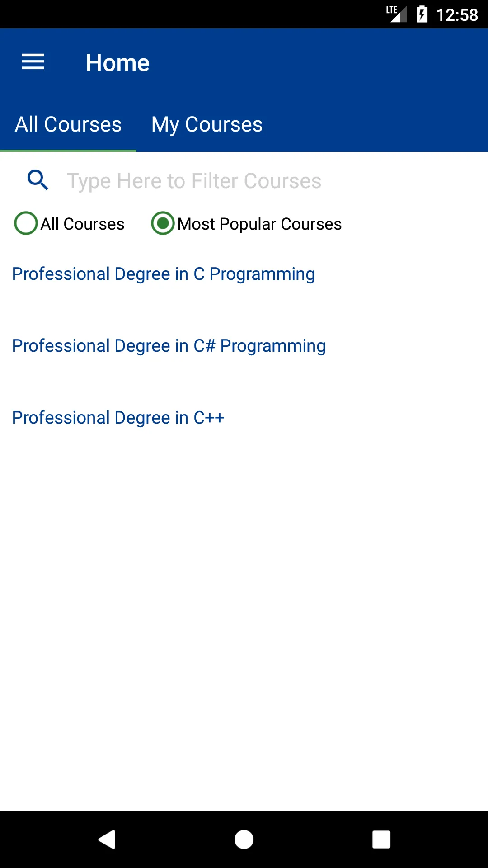488x868 pixels.
Task: Select the All Courses radio button
Action: 26,223
